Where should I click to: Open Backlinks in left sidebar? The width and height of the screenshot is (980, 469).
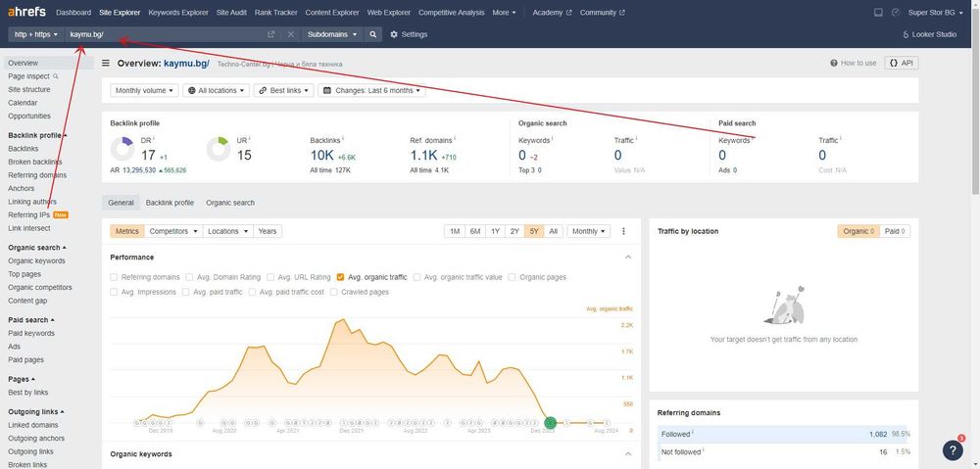point(24,149)
